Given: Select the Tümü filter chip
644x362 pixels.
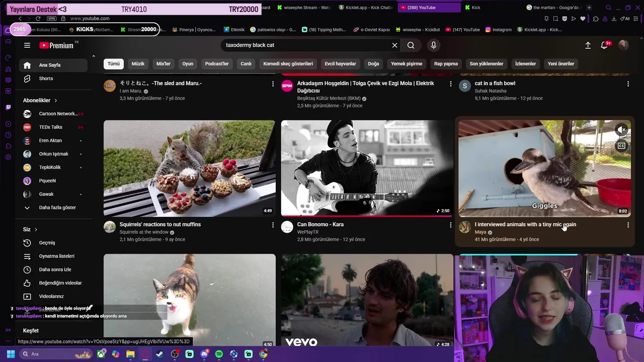Looking at the screenshot, I should click(114, 64).
